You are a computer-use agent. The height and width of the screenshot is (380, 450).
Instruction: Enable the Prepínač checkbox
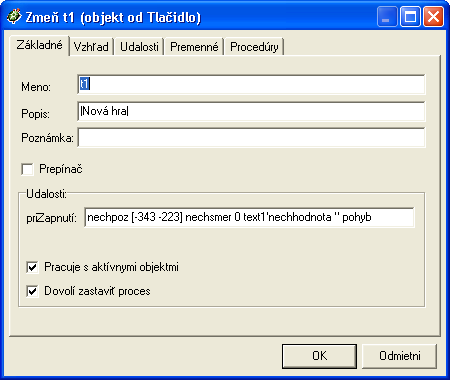click(x=27, y=169)
